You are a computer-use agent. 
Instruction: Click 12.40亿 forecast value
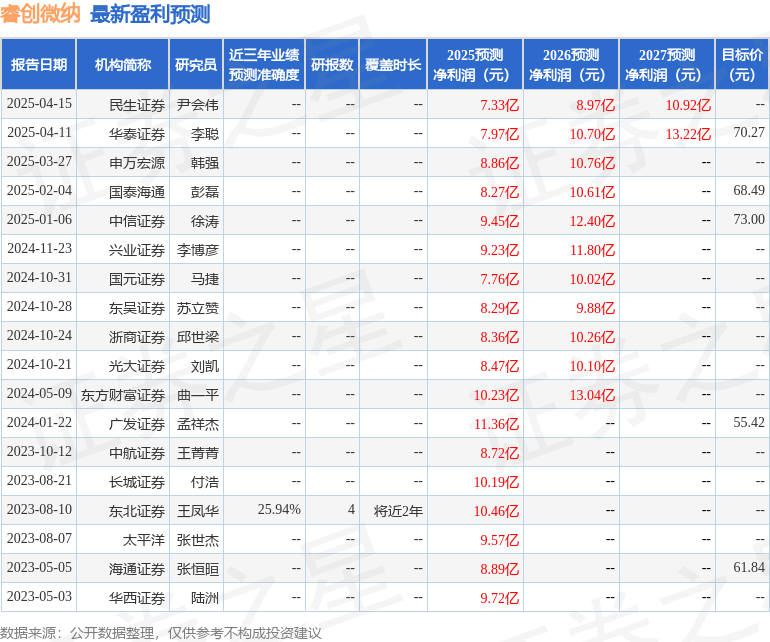pyautogui.click(x=592, y=221)
